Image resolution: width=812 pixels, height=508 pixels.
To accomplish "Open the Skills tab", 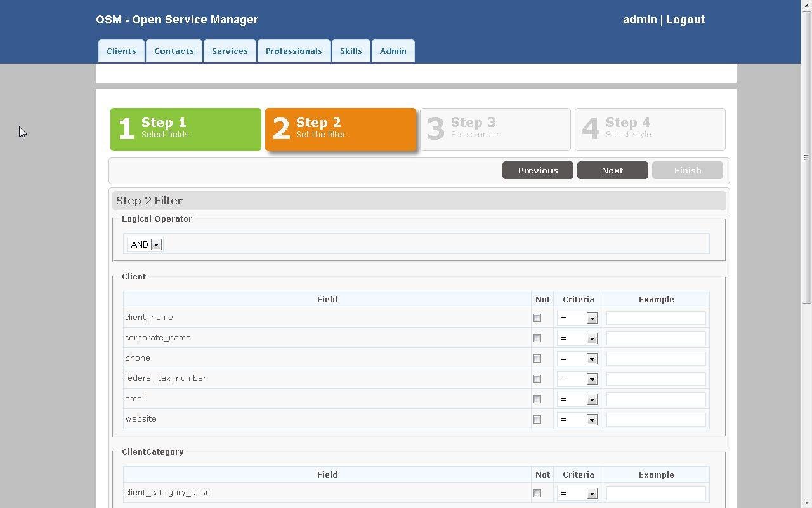I will click(x=351, y=51).
